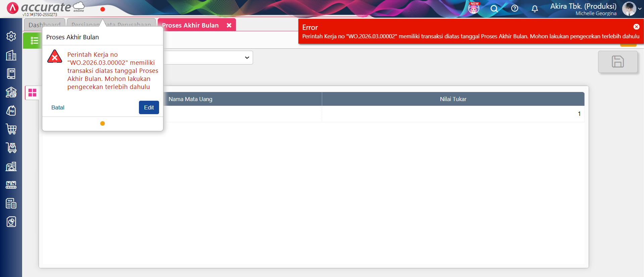Open the Company building module icon
The height and width of the screenshot is (277, 644).
[x=11, y=55]
